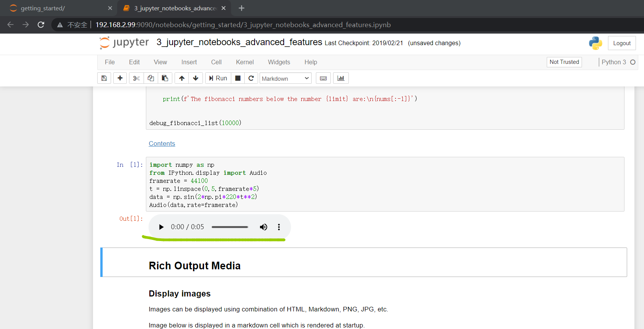Click the save and checkpoint icon

pyautogui.click(x=104, y=78)
